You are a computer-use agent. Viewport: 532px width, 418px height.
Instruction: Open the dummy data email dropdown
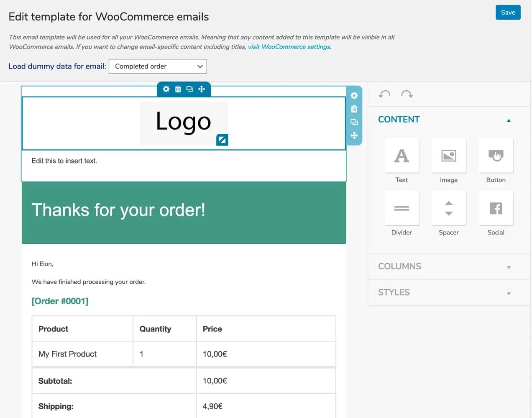pyautogui.click(x=158, y=66)
